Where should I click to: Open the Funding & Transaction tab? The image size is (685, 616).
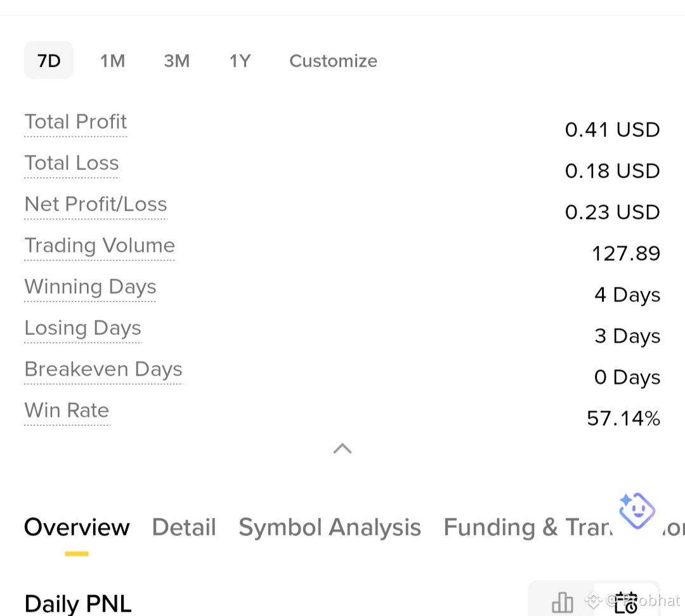pos(528,527)
